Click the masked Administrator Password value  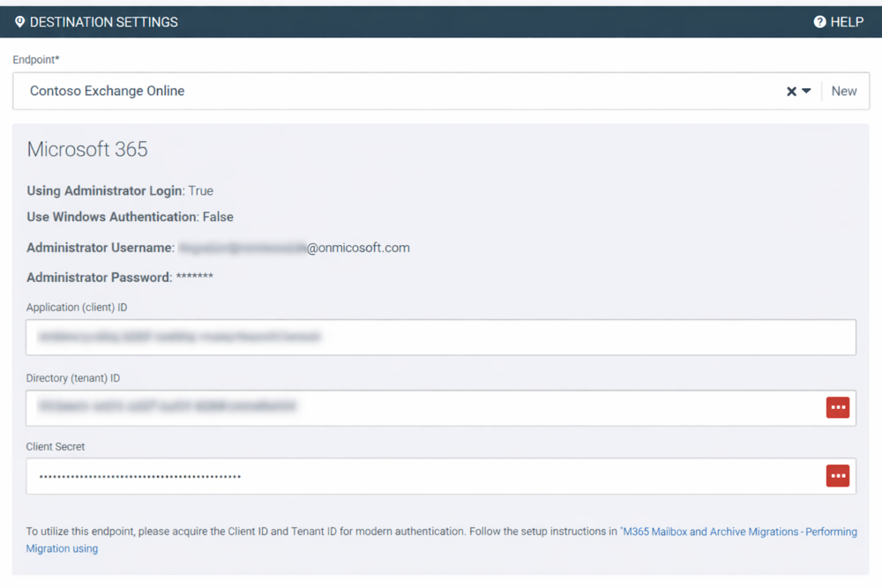[194, 278]
